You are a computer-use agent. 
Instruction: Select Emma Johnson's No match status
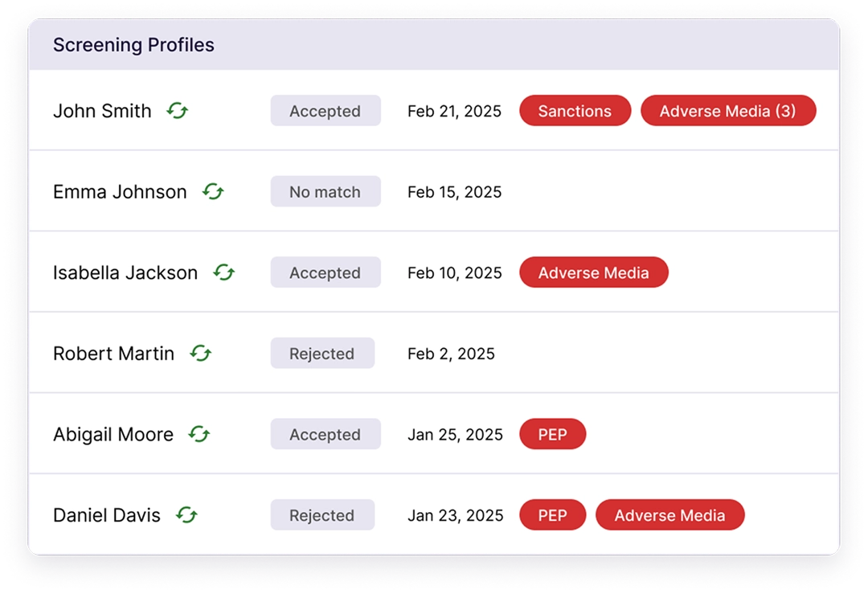(325, 192)
